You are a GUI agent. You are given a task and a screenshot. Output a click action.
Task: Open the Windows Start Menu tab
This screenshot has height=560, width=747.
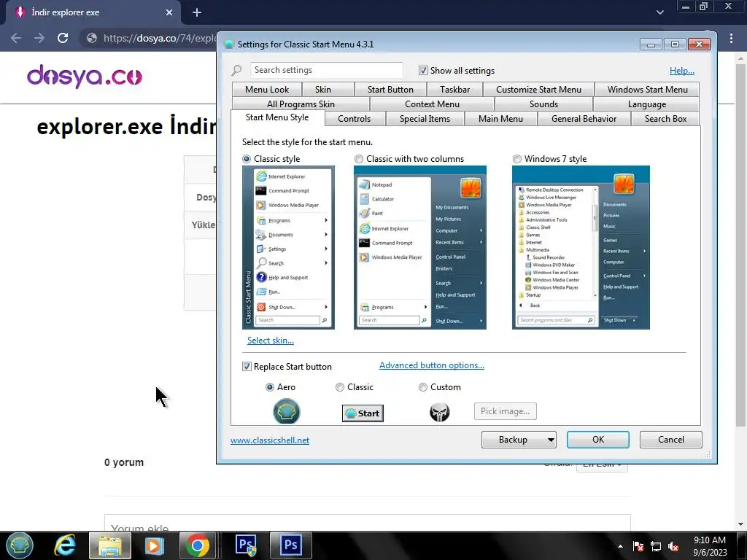648,90
